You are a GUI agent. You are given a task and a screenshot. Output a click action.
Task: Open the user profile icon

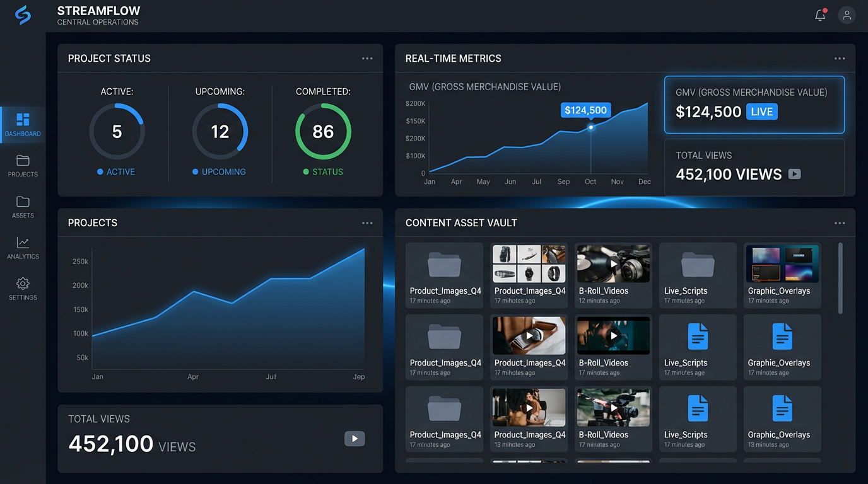(847, 14)
